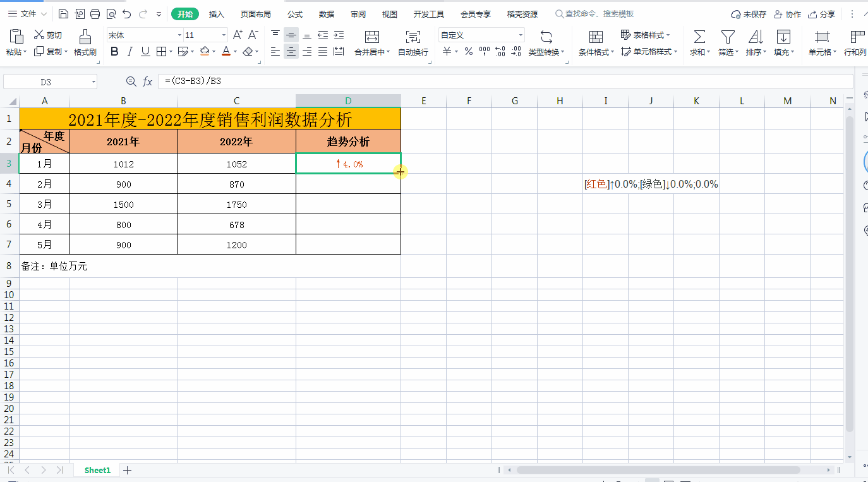Click the 未保存 (Unsaved) cloud status

pos(749,14)
